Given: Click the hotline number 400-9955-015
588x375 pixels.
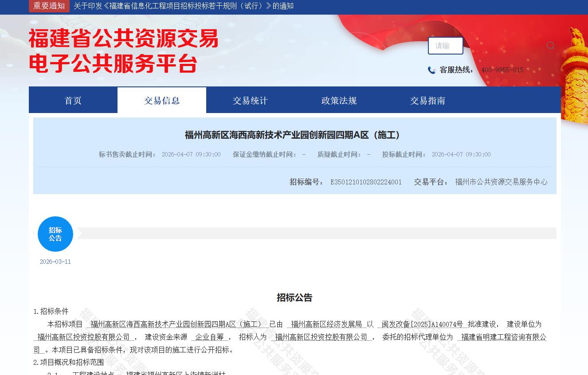Looking at the screenshot, I should 502,70.
